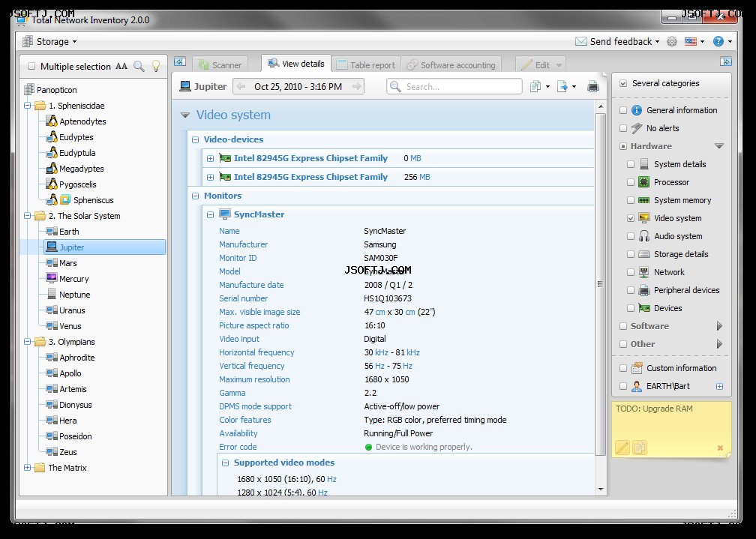Click the SyncMaster monitor heading
Viewport: 756px width, 539px height.
click(259, 214)
